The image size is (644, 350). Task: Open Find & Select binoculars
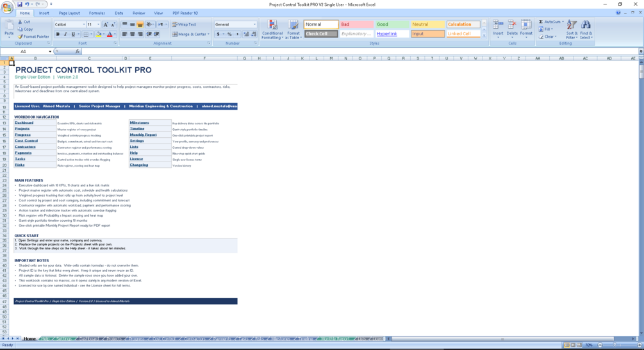click(x=586, y=29)
